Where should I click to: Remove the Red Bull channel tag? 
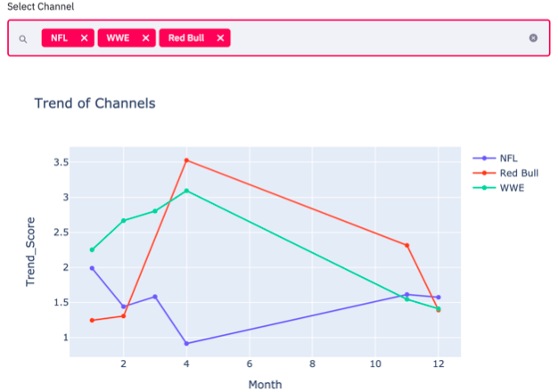pyautogui.click(x=219, y=38)
